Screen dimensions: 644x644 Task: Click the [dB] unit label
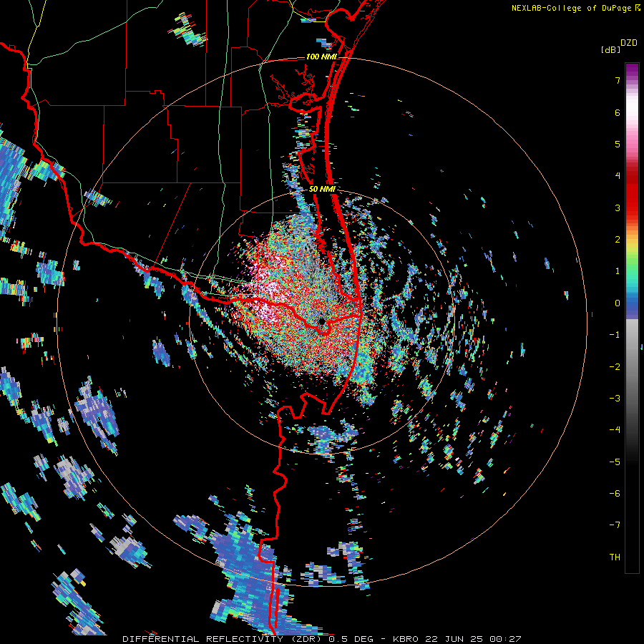[610, 50]
